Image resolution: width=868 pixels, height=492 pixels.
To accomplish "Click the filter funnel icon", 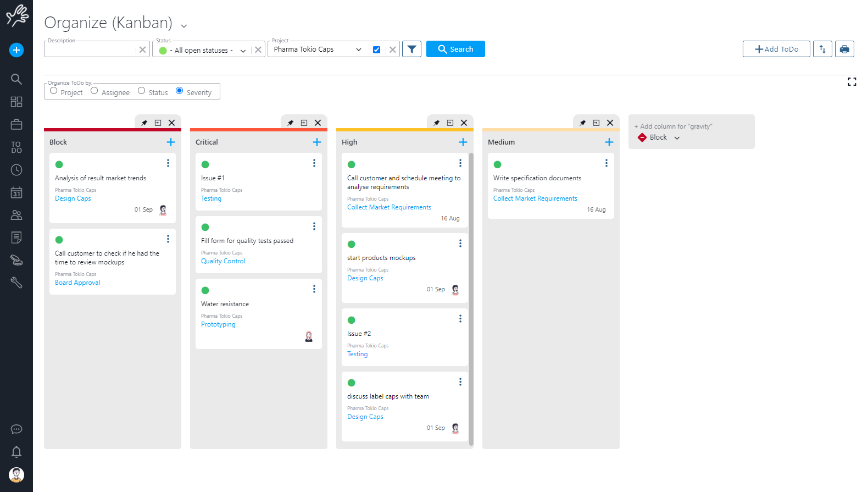I will pos(411,49).
